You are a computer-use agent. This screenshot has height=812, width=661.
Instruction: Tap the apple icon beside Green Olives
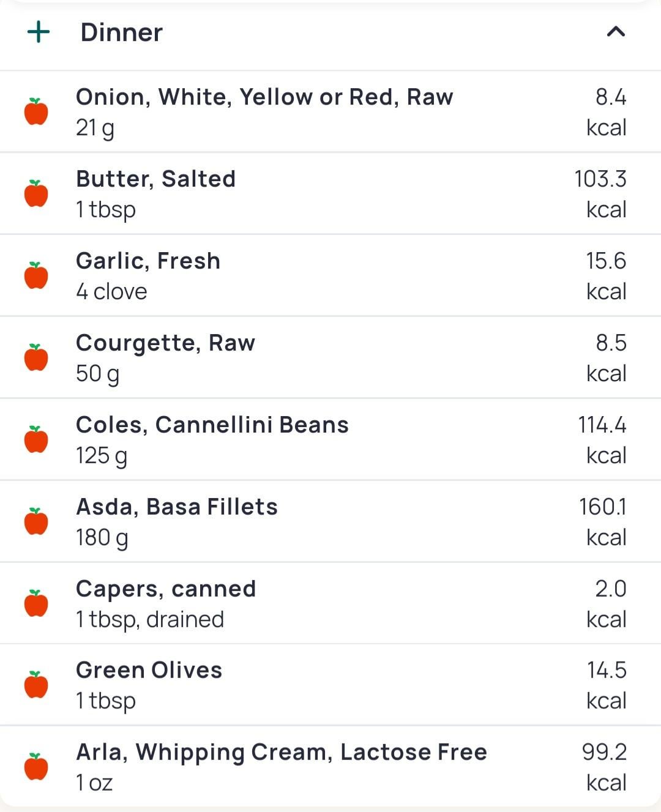click(36, 685)
